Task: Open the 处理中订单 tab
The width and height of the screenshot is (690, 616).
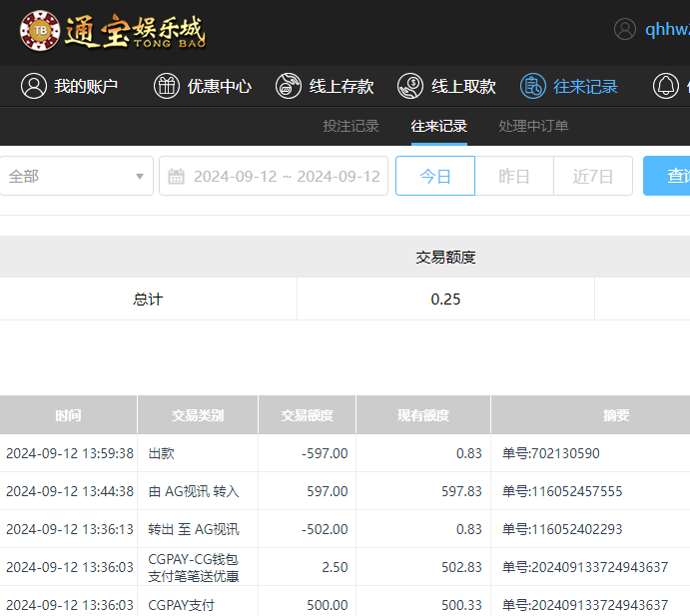Action: pos(533,127)
